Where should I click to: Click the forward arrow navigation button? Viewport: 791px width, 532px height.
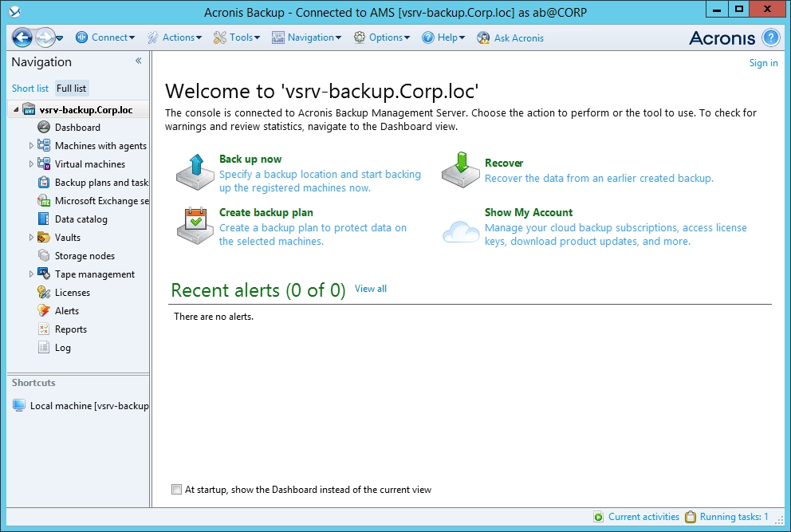45,37
